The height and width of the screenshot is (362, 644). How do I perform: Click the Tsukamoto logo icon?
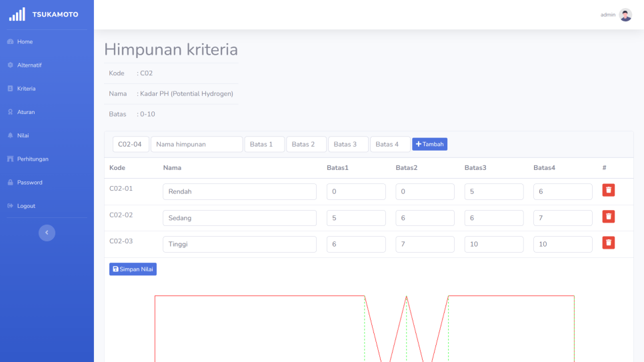tap(17, 14)
